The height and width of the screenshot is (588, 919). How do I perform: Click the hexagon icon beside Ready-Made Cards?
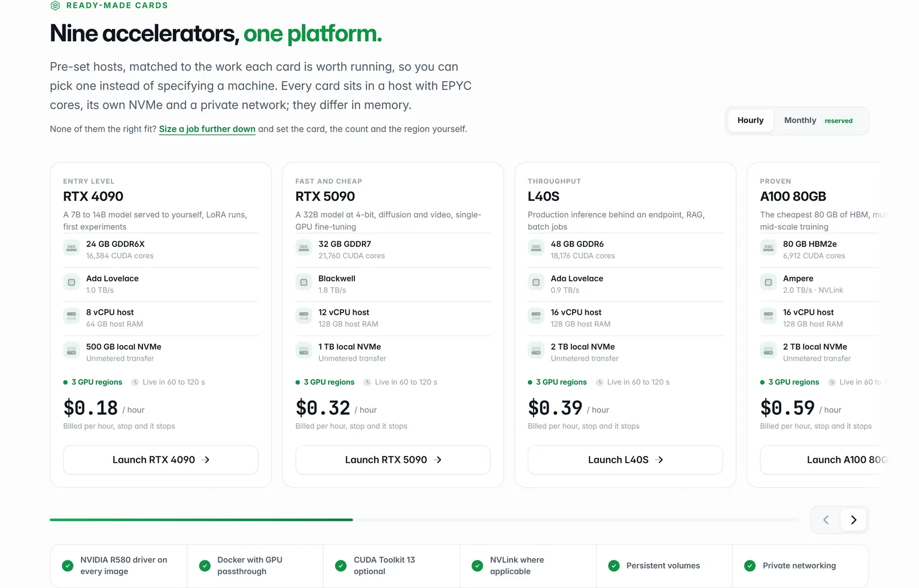click(x=55, y=6)
